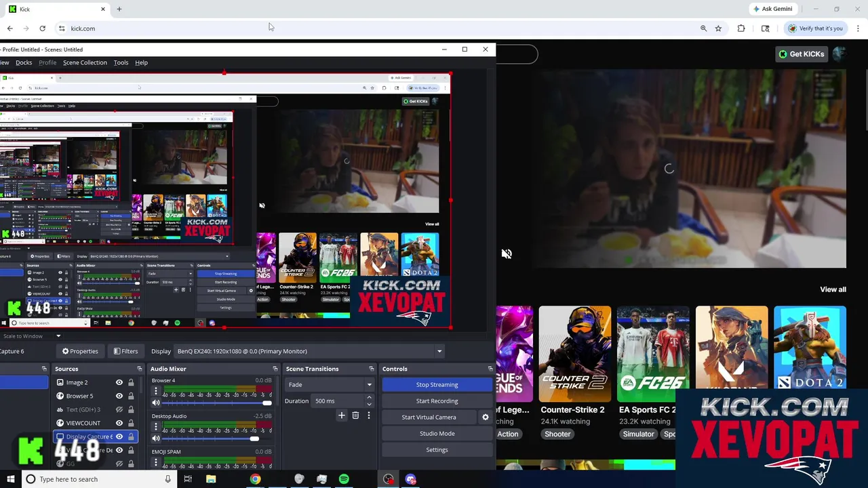Image resolution: width=868 pixels, height=488 pixels.
Task: Click the View all categories link
Action: [x=833, y=289]
